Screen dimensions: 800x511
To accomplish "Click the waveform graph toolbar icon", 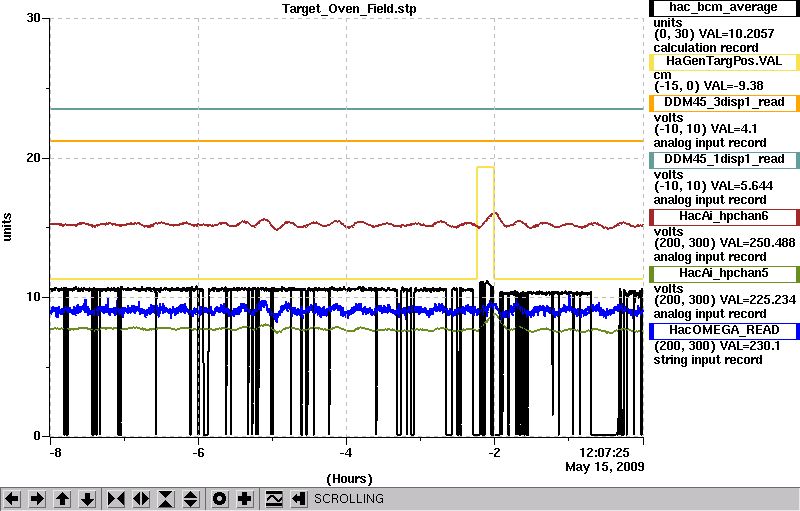I will coord(274,499).
